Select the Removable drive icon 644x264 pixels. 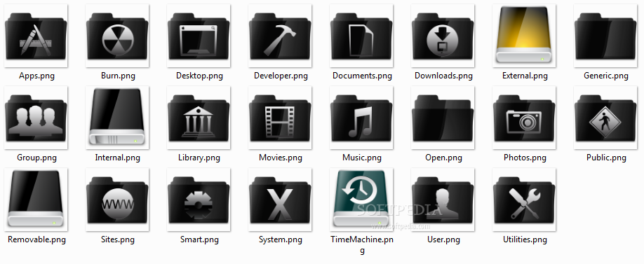[x=36, y=200]
